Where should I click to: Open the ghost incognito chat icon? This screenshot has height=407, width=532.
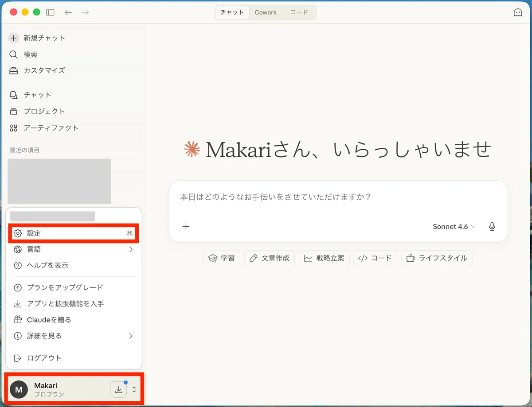[517, 12]
